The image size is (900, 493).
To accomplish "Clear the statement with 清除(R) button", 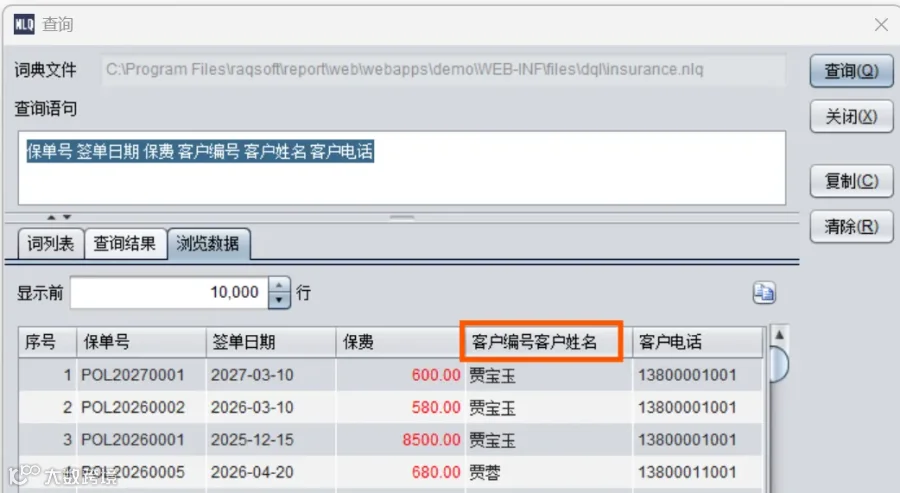I will (851, 226).
